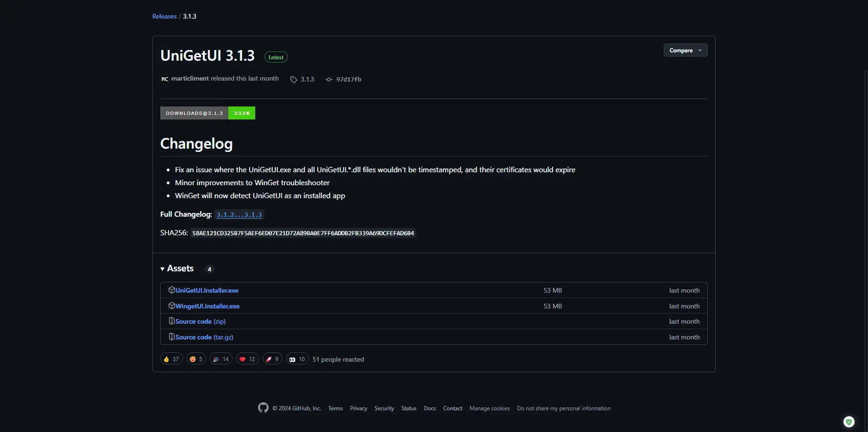Click file icon beside Source code (tar.gz)

(x=171, y=337)
